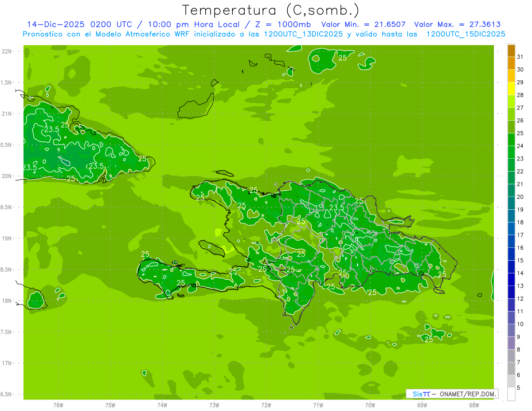This screenshot has width=532, height=411.
Task: Click the "9.5N" latitude label
Action: [6, 207]
